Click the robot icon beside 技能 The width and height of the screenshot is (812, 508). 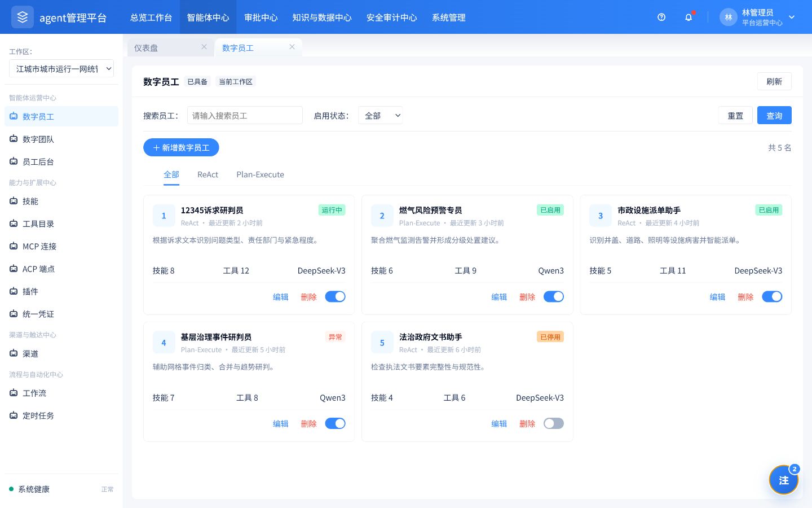click(x=14, y=201)
